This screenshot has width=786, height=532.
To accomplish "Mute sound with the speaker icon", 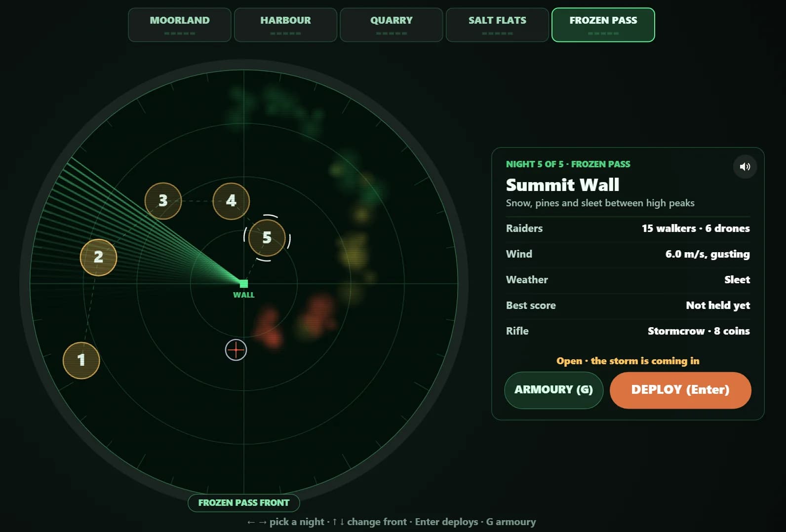I will 745,167.
